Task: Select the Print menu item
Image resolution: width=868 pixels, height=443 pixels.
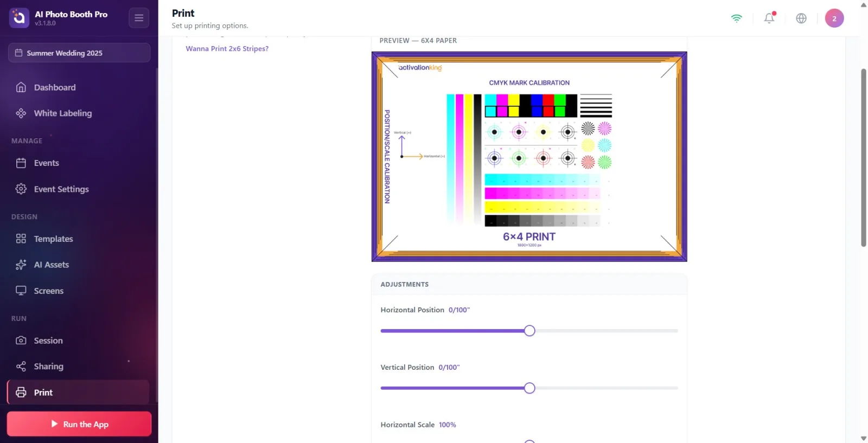Action: pyautogui.click(x=79, y=393)
